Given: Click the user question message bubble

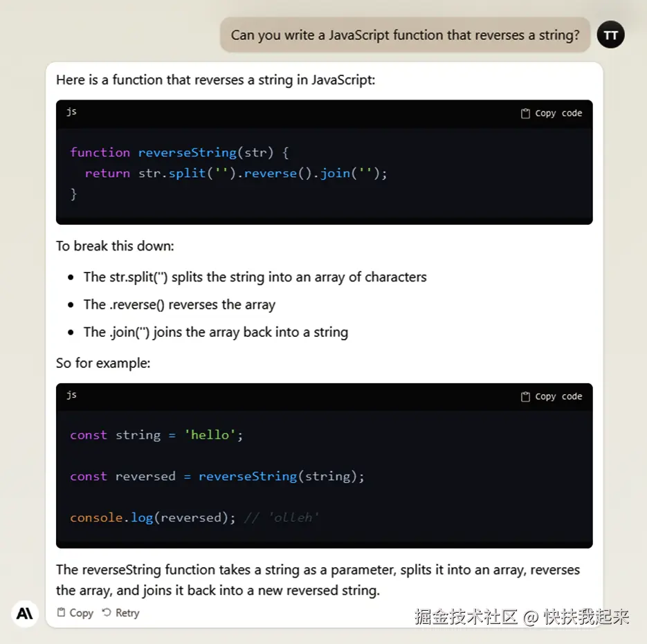Looking at the screenshot, I should click(x=405, y=35).
